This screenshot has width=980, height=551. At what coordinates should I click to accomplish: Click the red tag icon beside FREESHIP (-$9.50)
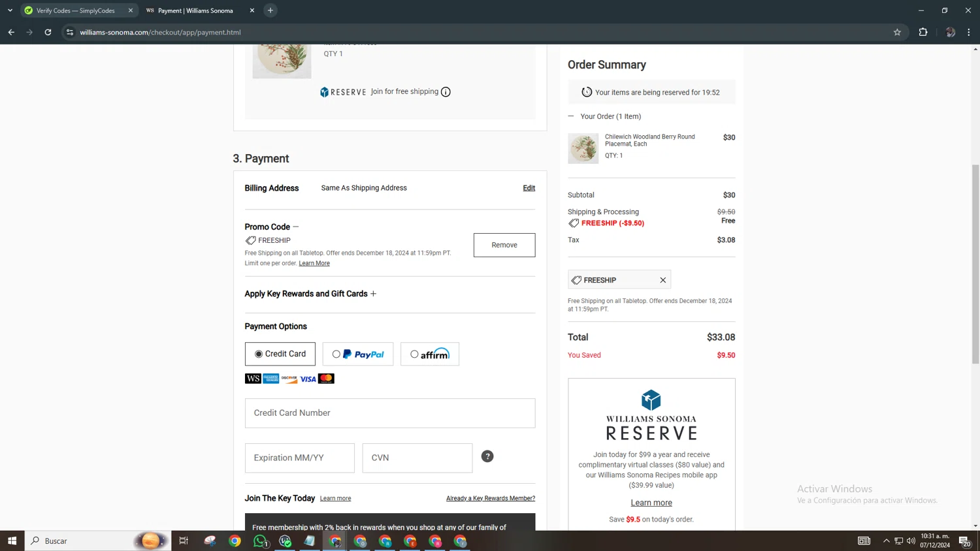coord(574,223)
